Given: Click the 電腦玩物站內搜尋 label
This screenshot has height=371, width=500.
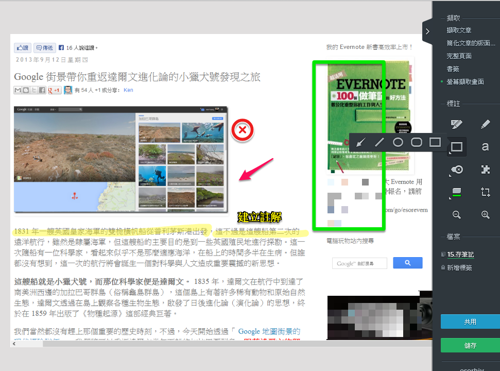Looking at the screenshot, I should point(350,241).
